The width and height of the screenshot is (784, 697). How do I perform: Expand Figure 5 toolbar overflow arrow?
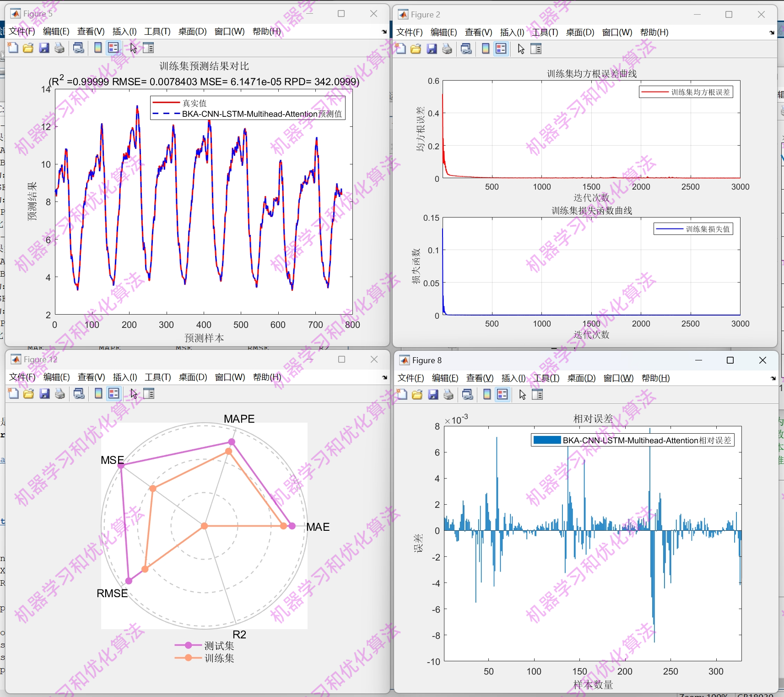point(384,32)
